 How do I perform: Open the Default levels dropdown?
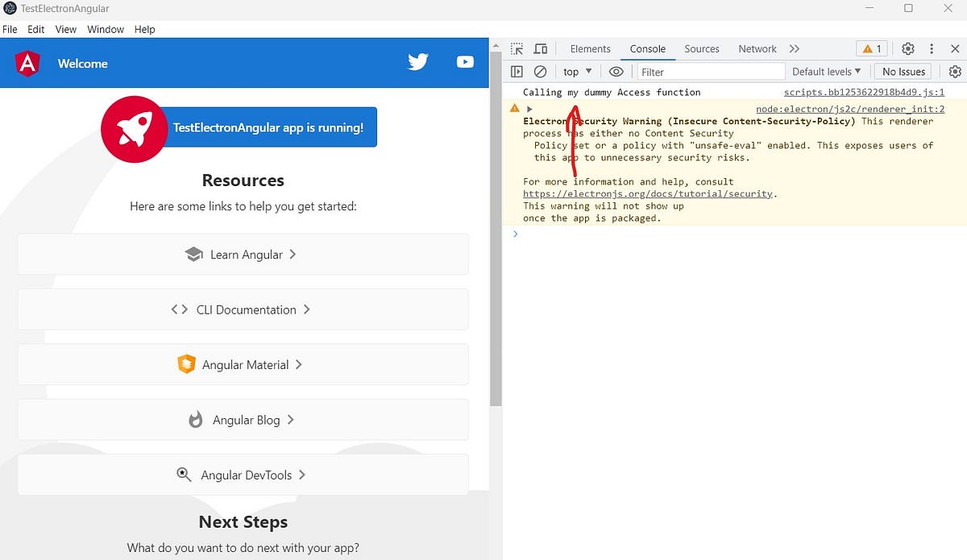click(x=827, y=71)
